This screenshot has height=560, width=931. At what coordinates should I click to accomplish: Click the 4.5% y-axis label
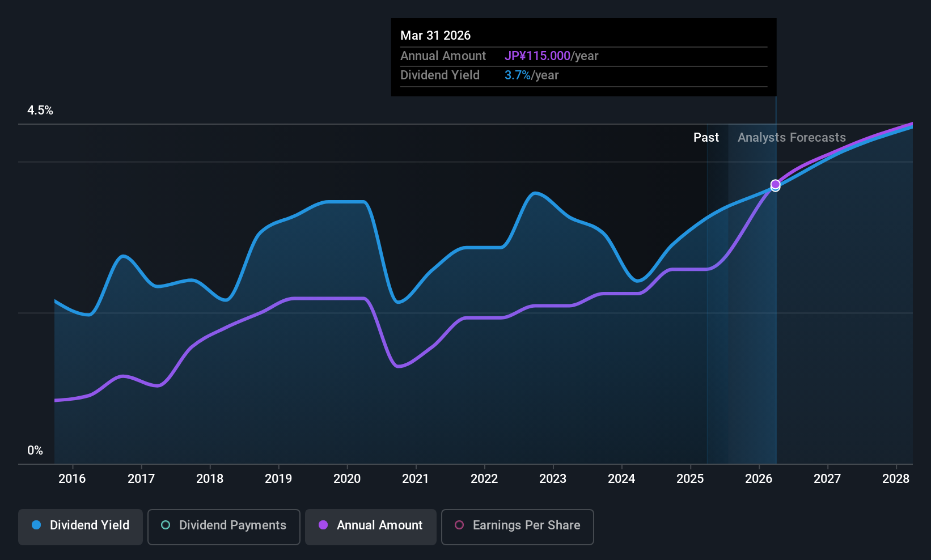click(x=40, y=111)
